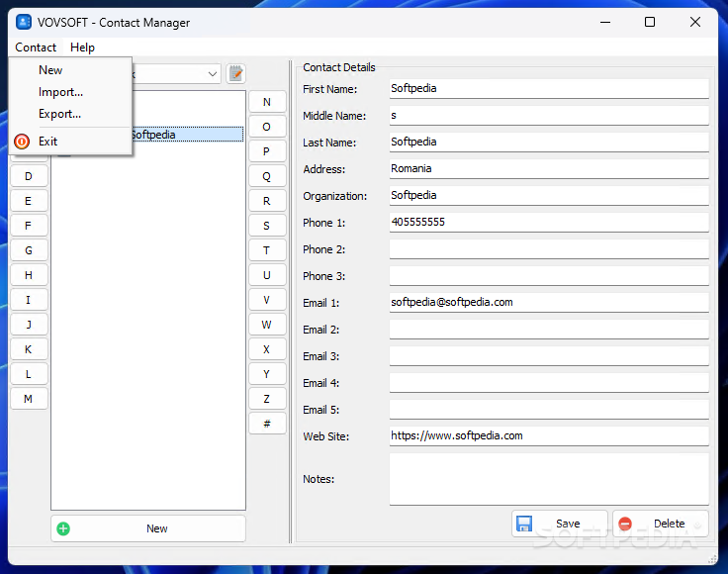Filter contacts by letter Y

(x=267, y=374)
